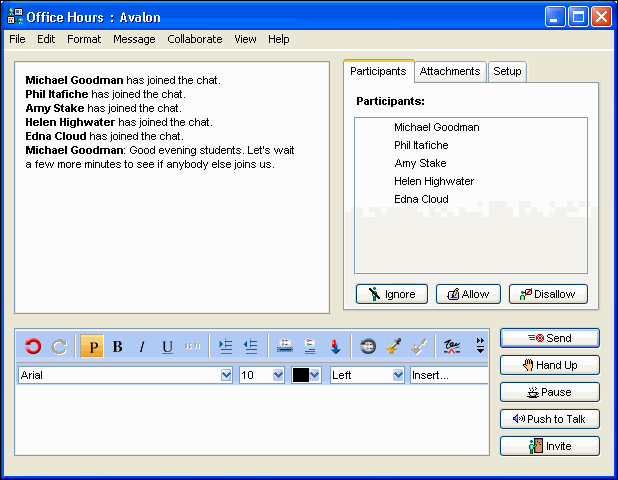Click the decrease indent icon

tap(250, 347)
